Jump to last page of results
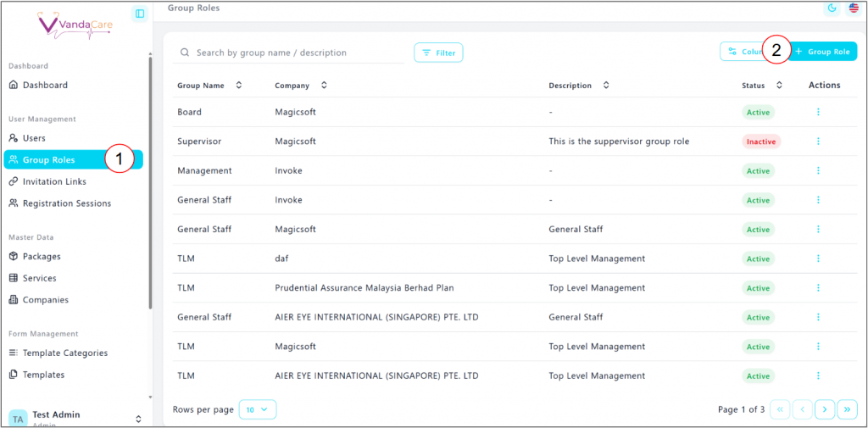 pyautogui.click(x=847, y=409)
